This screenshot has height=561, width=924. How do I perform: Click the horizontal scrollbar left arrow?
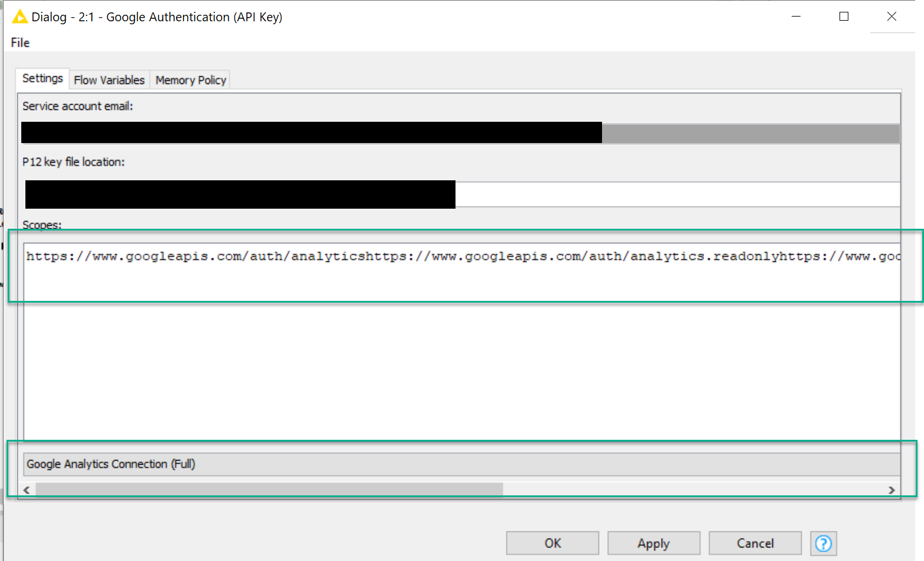[x=27, y=490]
